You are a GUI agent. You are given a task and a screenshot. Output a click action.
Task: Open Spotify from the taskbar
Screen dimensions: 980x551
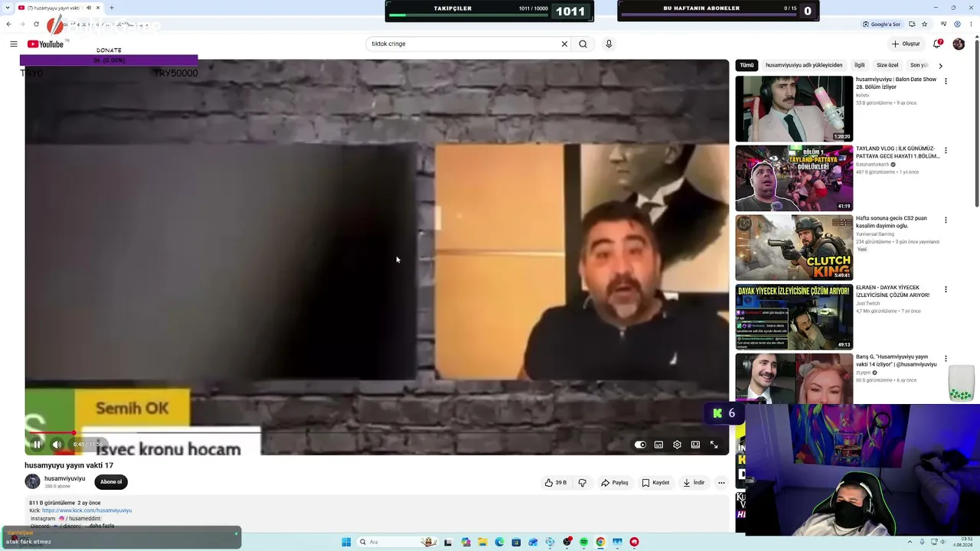(x=583, y=542)
